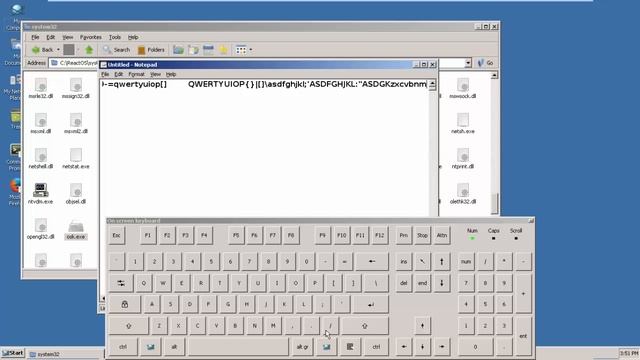Click the left Windows logo key between ctrl and alt

[151, 347]
